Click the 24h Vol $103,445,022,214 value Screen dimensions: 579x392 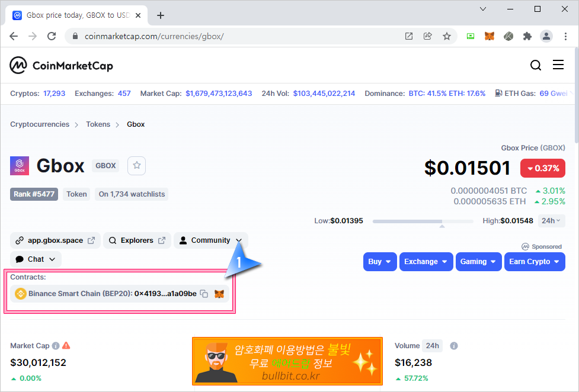point(324,94)
